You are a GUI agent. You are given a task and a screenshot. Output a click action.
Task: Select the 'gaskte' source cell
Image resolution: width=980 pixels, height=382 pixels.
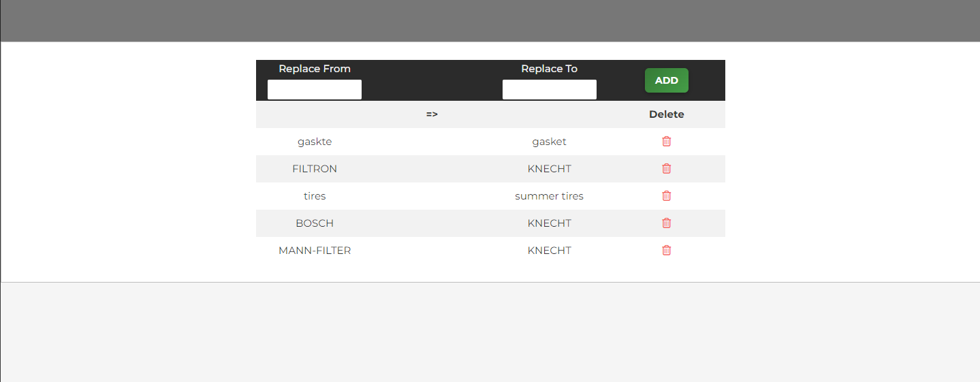(x=314, y=142)
